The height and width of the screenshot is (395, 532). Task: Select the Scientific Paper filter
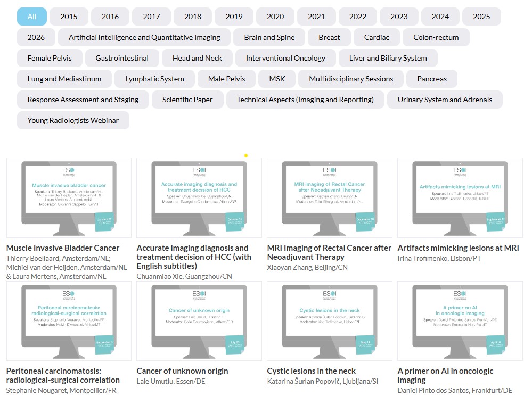(187, 100)
